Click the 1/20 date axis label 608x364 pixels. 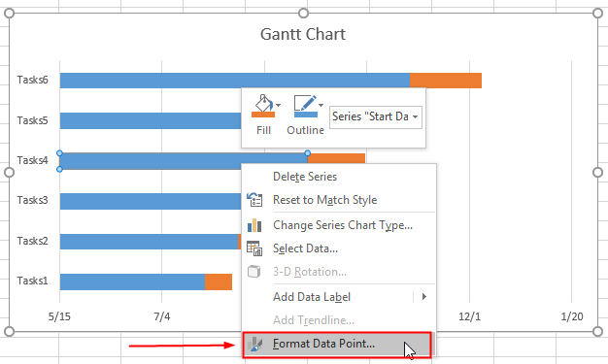click(572, 316)
